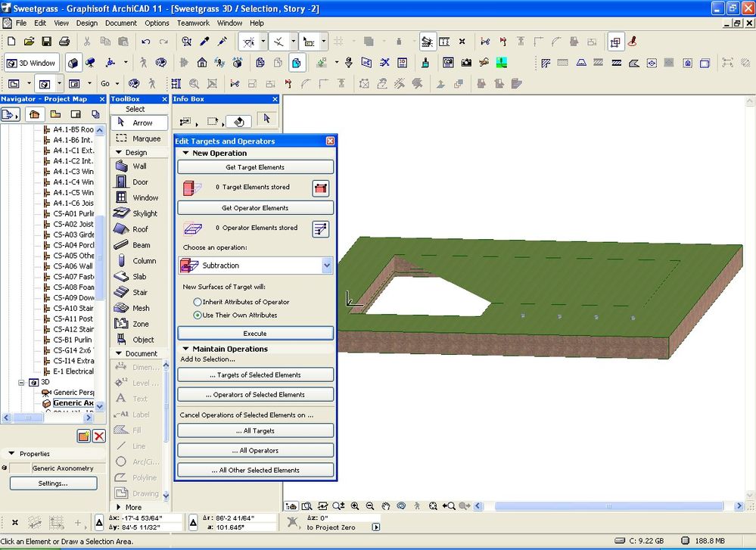The width and height of the screenshot is (756, 550).
Task: Collapse the New Operation section
Action: (185, 153)
